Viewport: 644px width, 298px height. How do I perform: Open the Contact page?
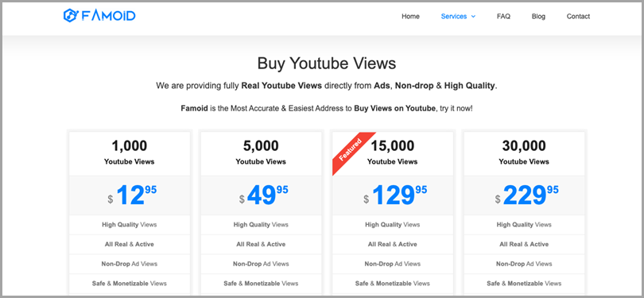pos(578,17)
